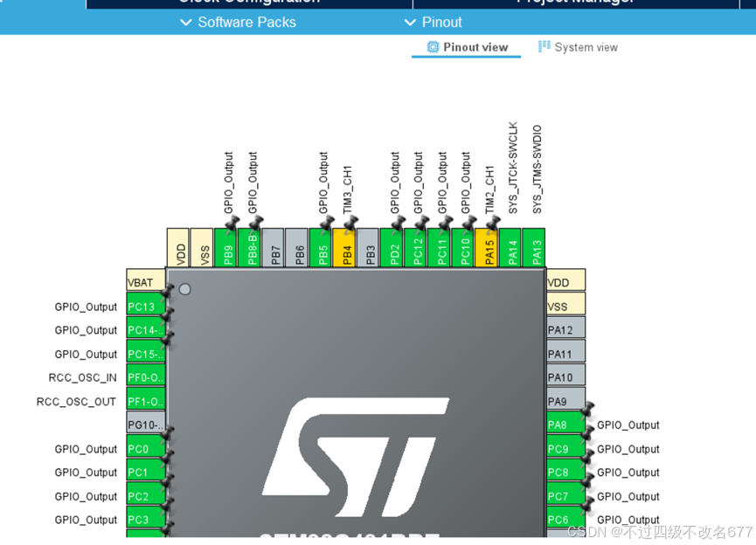Select the green PB5 pin
Screen dimensions: 756x545
click(321, 248)
